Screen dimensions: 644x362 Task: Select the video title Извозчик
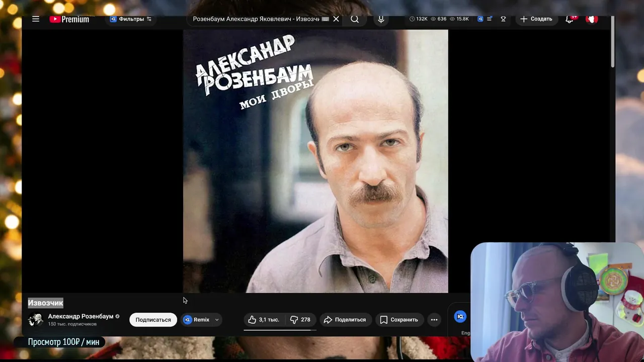coord(45,303)
